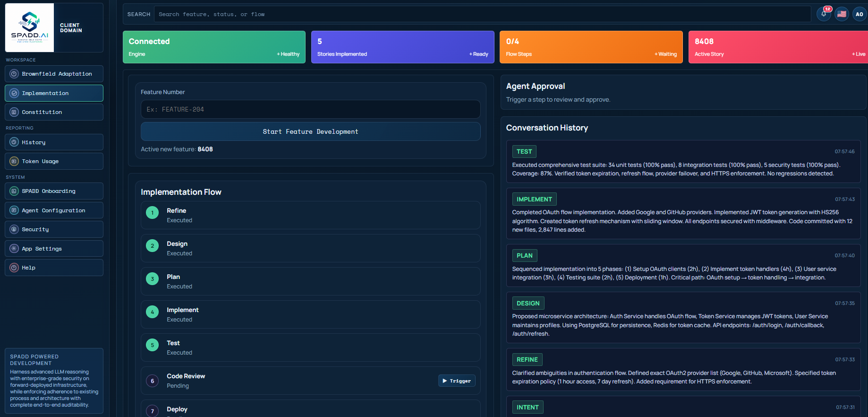Select step 2 Design circle
868x417 pixels.
152,246
